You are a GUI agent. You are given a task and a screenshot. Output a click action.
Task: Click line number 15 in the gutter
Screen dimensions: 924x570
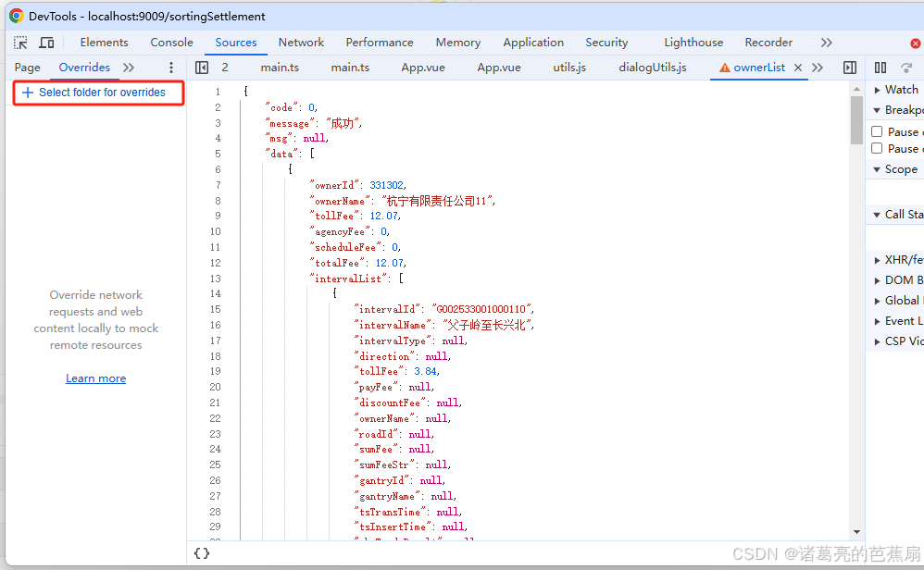pyautogui.click(x=215, y=309)
